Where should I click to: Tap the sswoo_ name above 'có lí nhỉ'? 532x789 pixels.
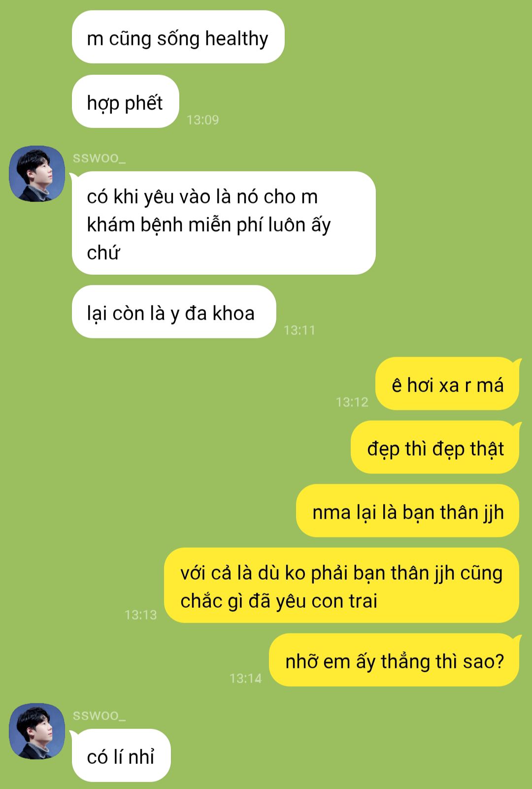[x=99, y=715]
